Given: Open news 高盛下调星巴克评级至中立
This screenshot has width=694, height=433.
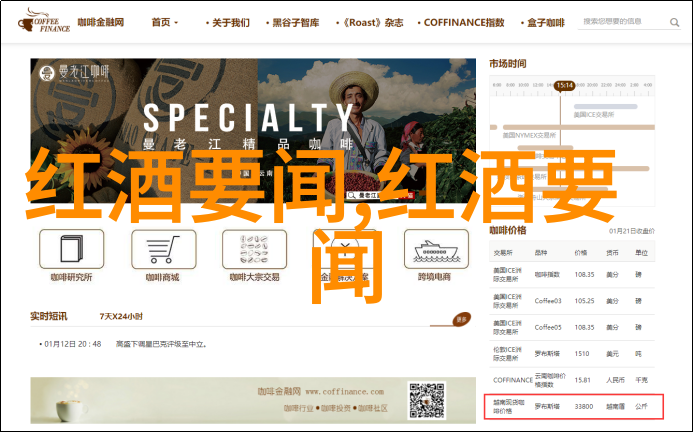Looking at the screenshot, I should (x=162, y=344).
